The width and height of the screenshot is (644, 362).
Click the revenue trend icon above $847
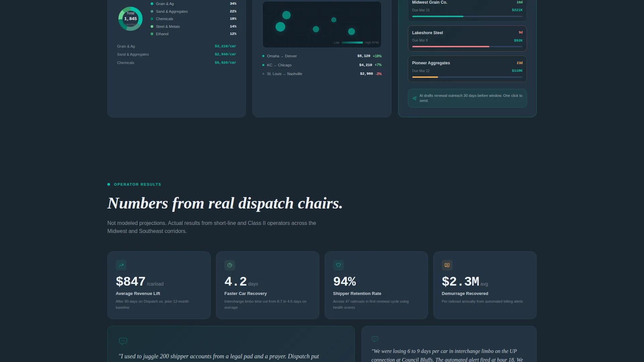pyautogui.click(x=121, y=265)
